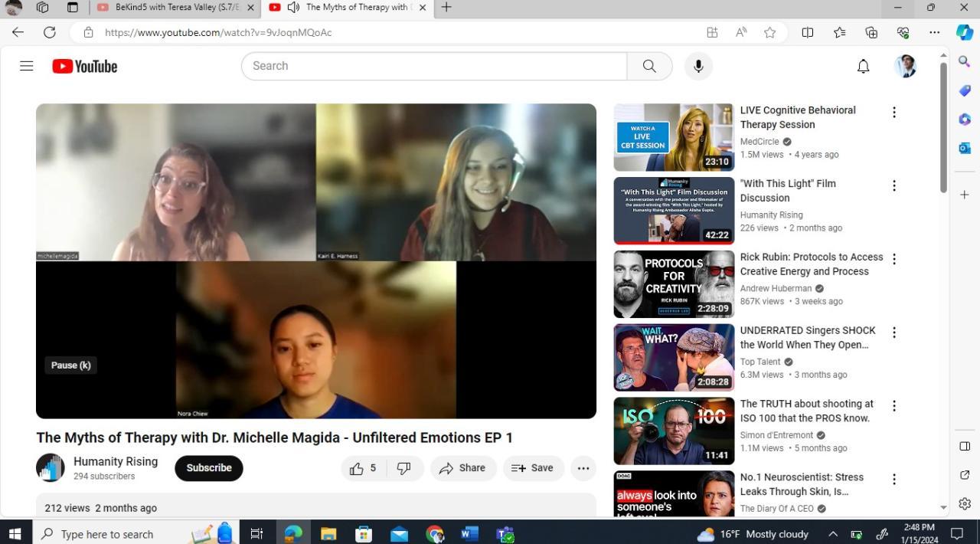The width and height of the screenshot is (980, 544).
Task: Open Outlook in Edge sidebar
Action: tap(965, 148)
